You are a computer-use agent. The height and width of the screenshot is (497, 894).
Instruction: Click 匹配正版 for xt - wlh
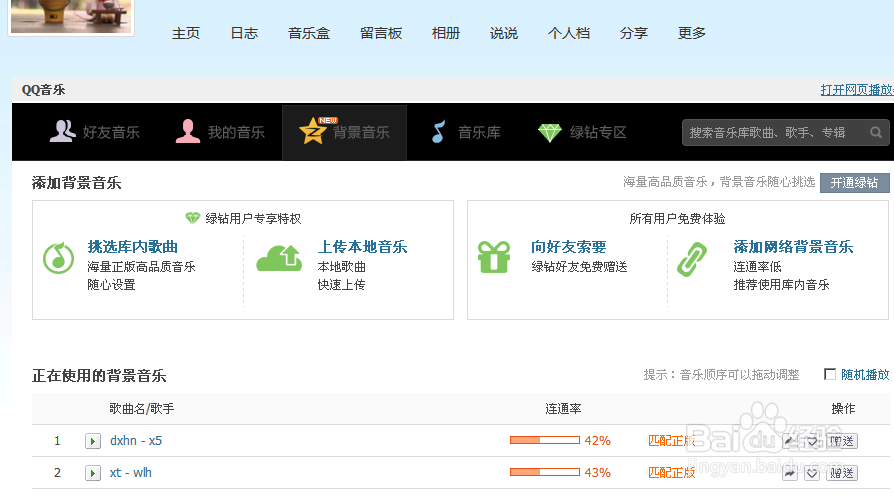[672, 472]
